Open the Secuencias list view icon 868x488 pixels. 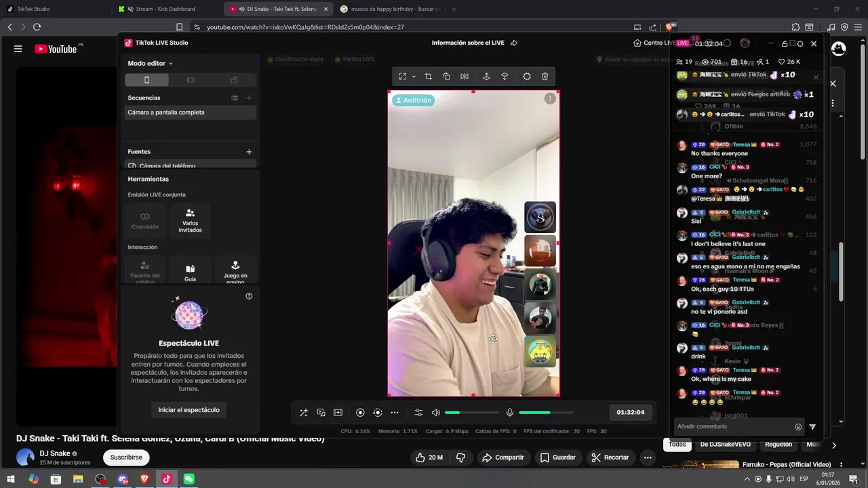(235, 98)
